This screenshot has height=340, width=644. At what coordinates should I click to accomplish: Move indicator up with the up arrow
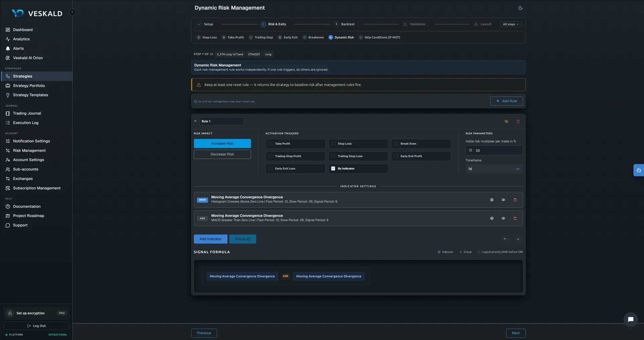[x=504, y=239]
